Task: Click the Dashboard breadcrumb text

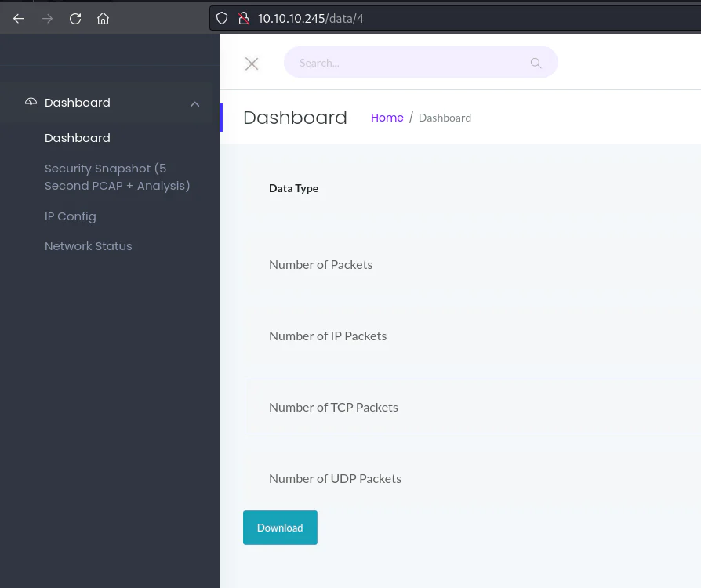Action: point(445,118)
